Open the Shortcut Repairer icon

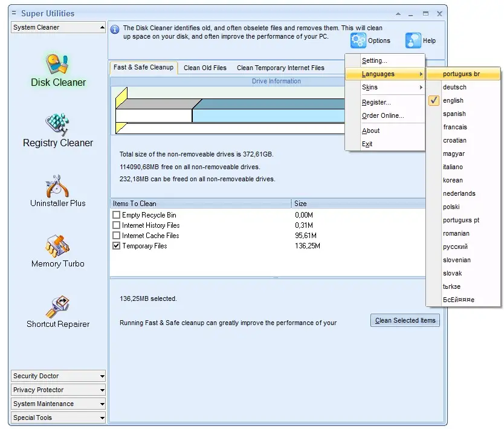pos(57,306)
